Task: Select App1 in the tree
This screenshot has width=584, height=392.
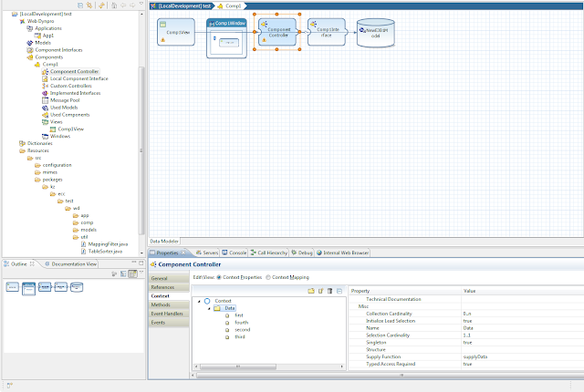Action: [x=48, y=36]
